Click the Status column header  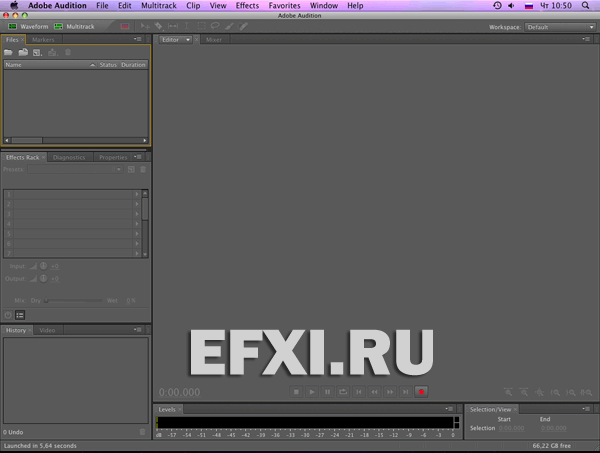[x=108, y=65]
